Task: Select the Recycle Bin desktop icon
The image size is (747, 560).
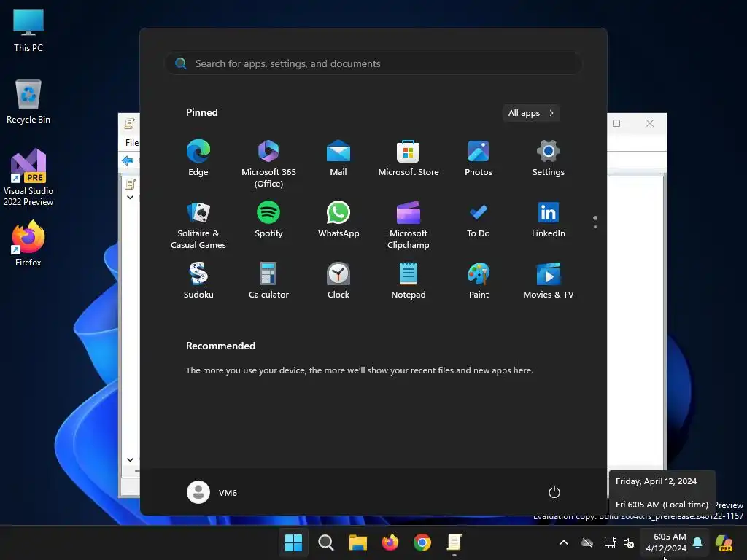Action: coord(28,101)
